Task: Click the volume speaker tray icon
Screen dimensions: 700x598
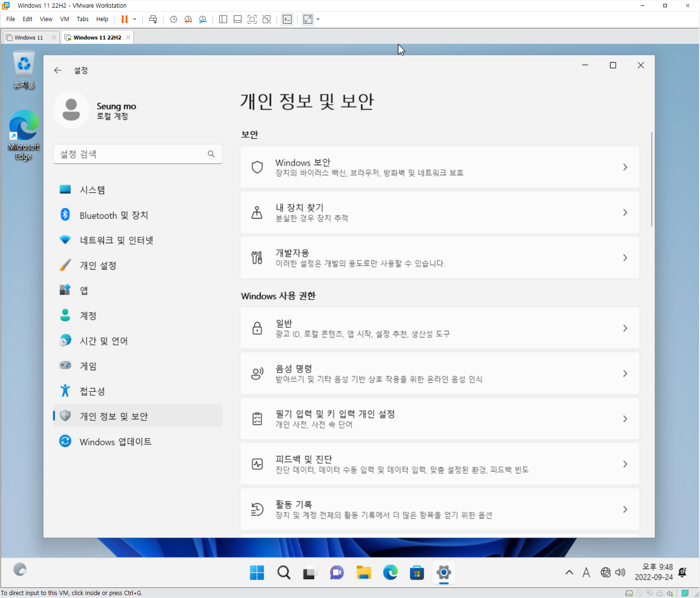Action: click(x=621, y=572)
